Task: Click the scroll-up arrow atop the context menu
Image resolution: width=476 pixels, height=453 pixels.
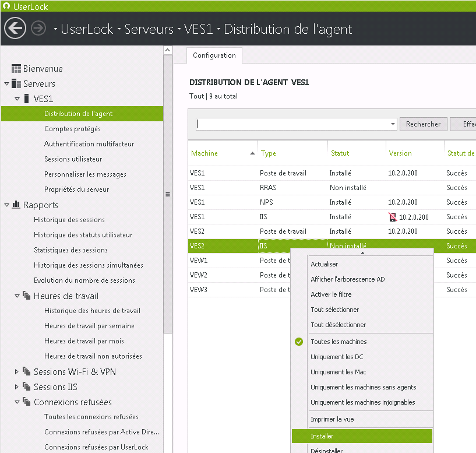Action: 362,252
